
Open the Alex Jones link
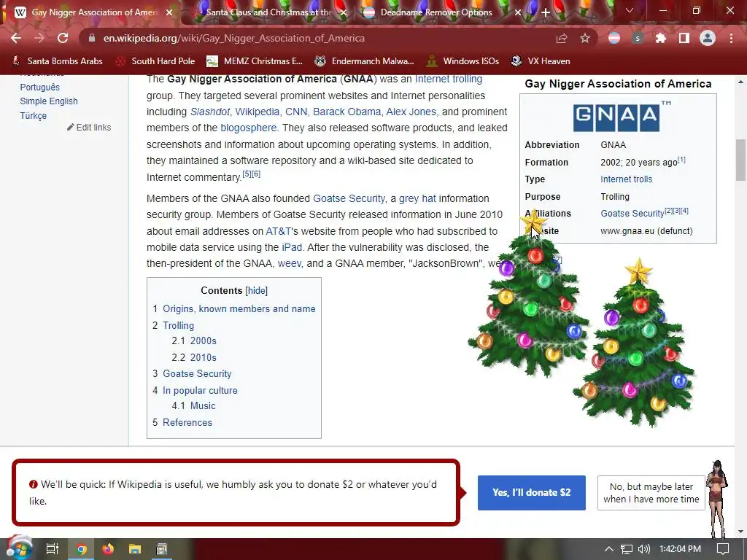point(411,112)
